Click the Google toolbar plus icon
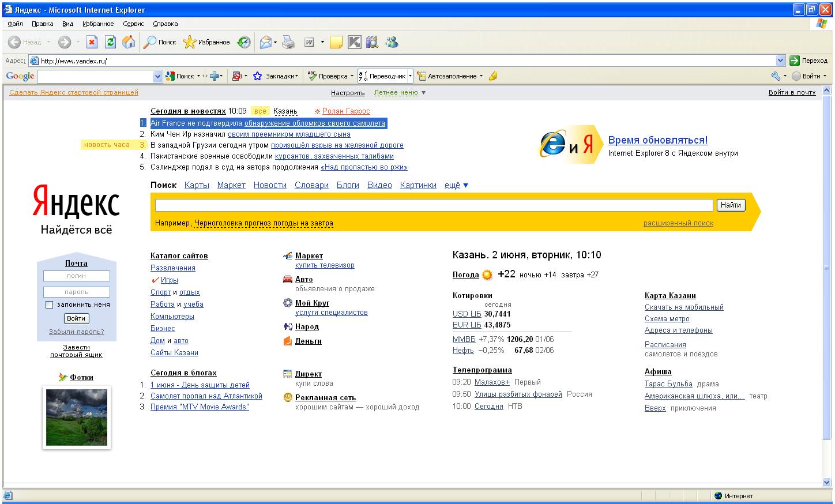This screenshot has height=504, width=835. 215,76
